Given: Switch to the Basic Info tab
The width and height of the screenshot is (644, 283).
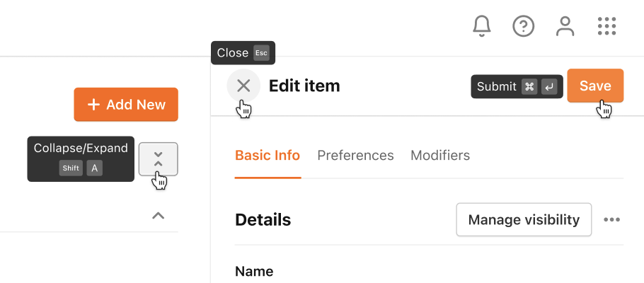Looking at the screenshot, I should pos(268,156).
